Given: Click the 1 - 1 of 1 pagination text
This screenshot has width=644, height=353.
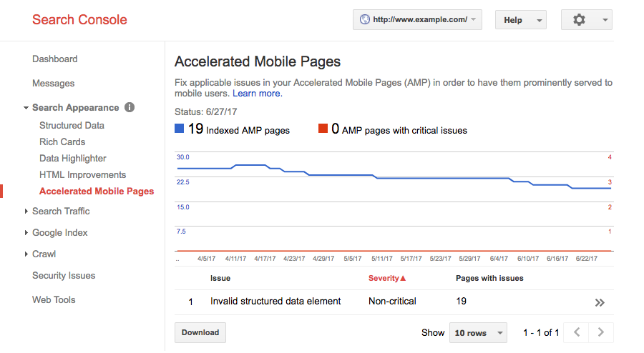Looking at the screenshot, I should point(541,333).
